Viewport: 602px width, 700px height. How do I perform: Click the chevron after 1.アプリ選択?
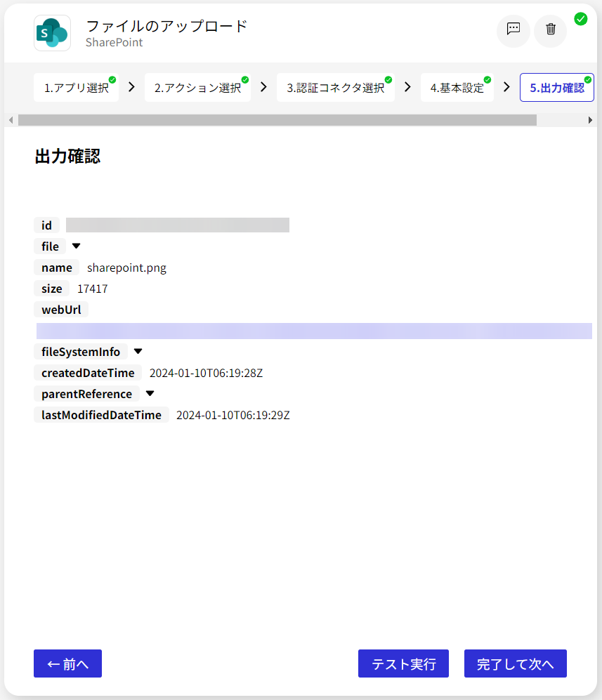131,86
